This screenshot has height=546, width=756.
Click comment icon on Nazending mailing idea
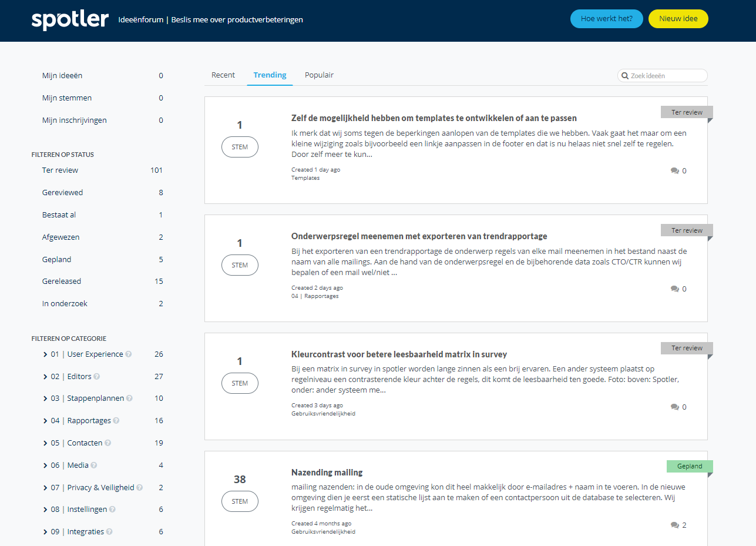tap(674, 525)
